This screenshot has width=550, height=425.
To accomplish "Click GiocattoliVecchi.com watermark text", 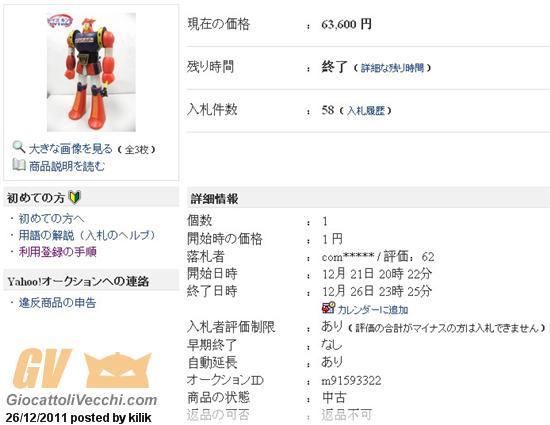I will point(82,400).
